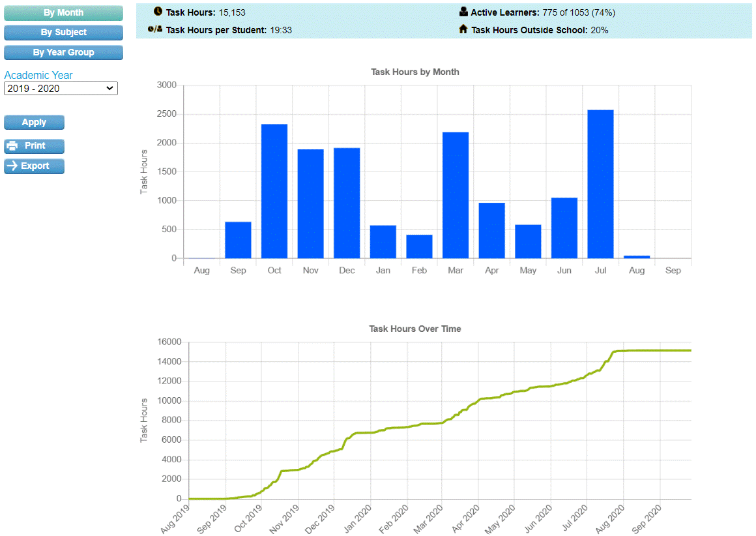
Task: Switch to the By Subject view
Action: click(63, 33)
